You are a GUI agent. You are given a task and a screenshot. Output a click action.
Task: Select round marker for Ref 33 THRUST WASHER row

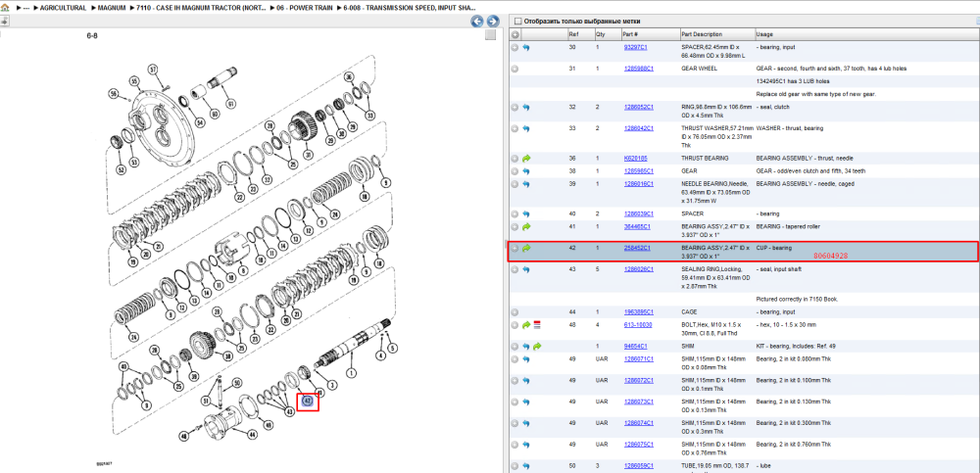(x=515, y=128)
